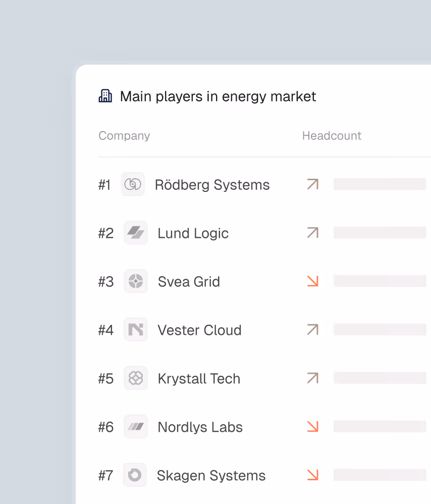Click the #1 rank label

[x=104, y=185]
